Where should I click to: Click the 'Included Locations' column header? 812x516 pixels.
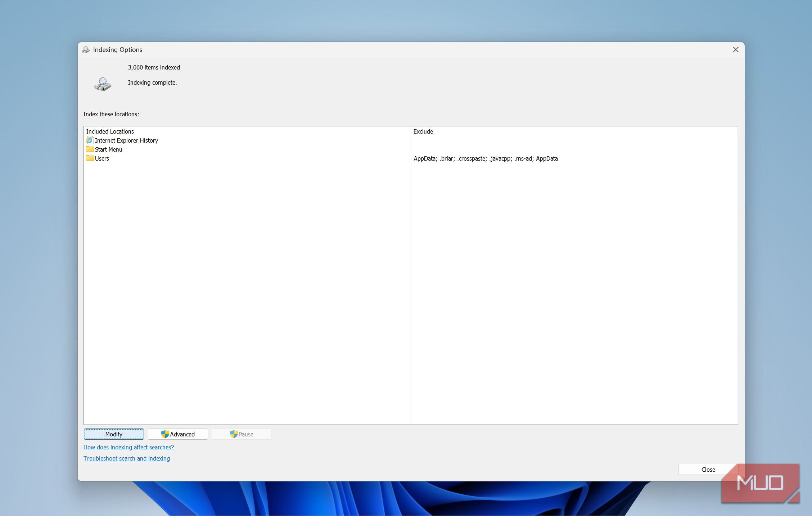(110, 131)
